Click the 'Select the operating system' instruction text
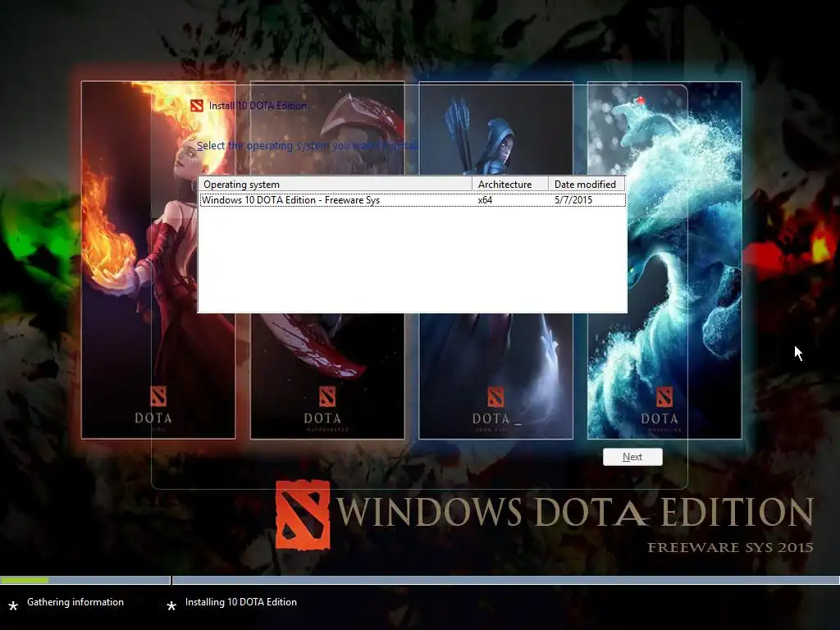This screenshot has height=630, width=840. point(308,146)
